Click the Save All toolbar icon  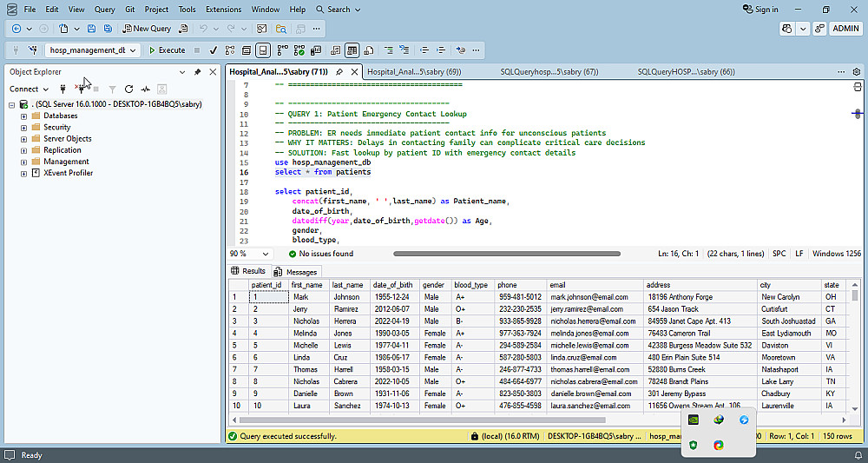coord(107,29)
